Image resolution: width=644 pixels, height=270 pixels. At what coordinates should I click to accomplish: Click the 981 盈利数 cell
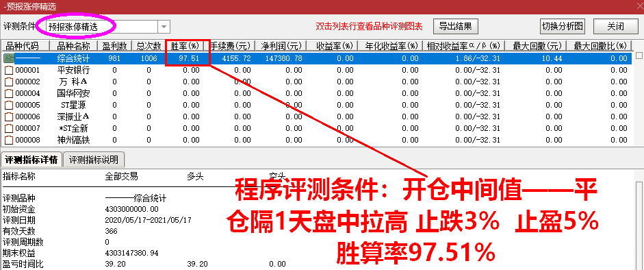[114, 58]
